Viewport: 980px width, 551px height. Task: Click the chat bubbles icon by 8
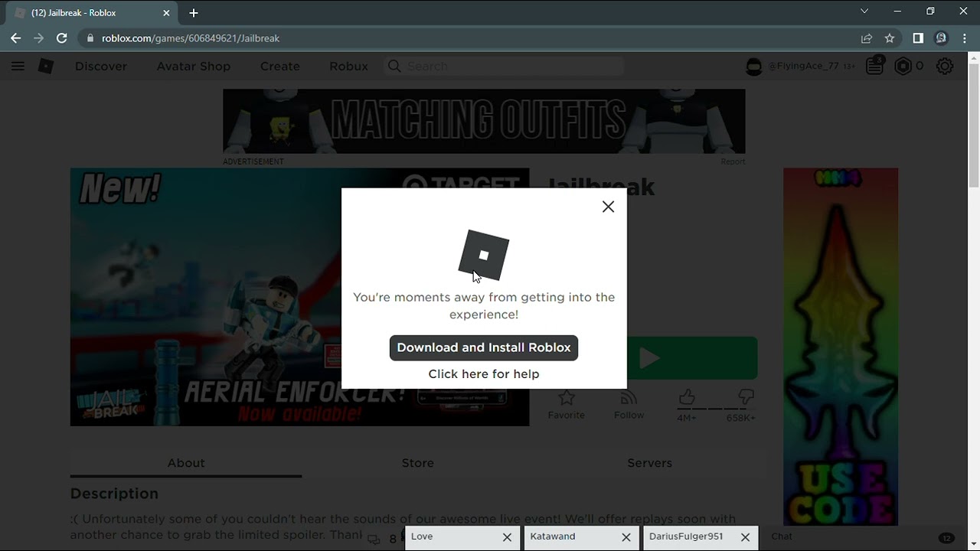[374, 540]
